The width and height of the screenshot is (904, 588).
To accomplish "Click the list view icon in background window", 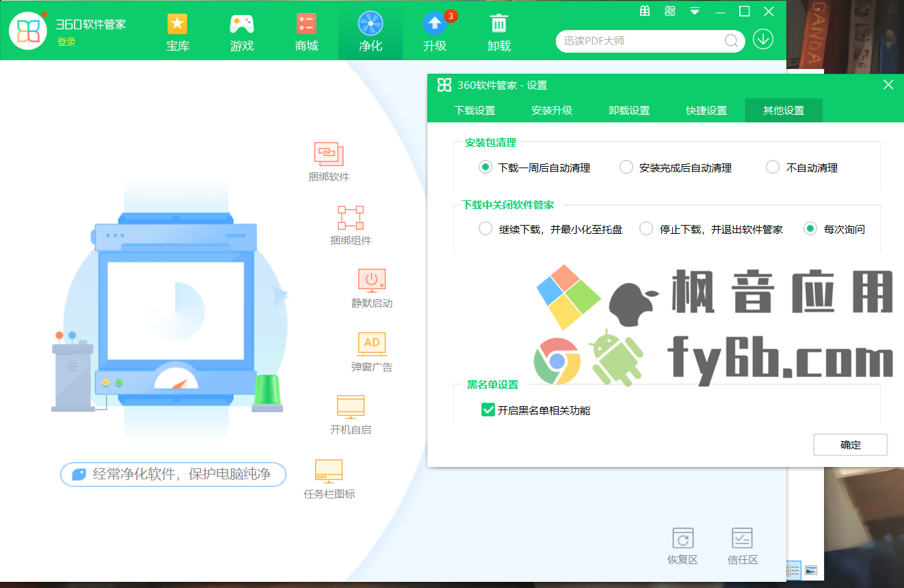I will pyautogui.click(x=793, y=570).
